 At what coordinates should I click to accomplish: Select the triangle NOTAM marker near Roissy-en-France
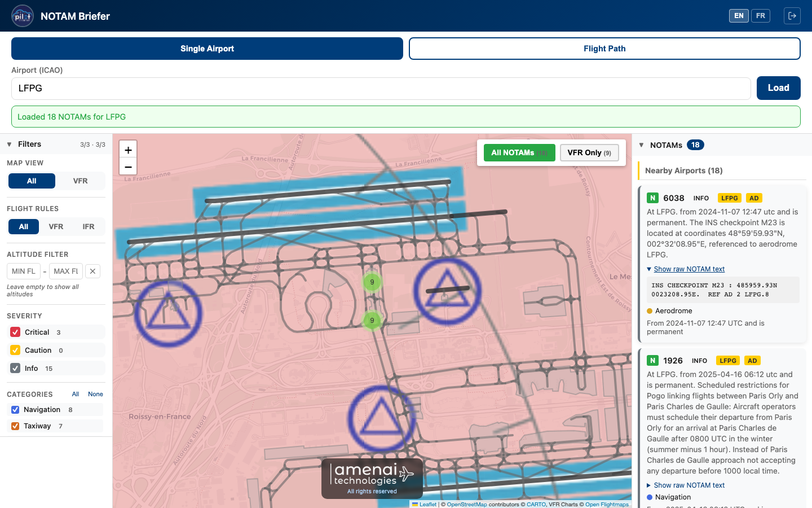(167, 313)
